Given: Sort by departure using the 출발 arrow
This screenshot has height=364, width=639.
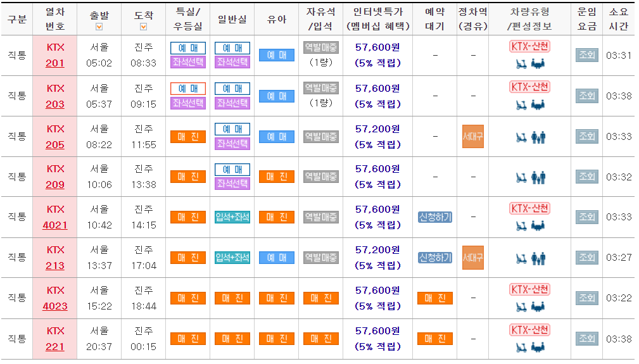Looking at the screenshot, I should pyautogui.click(x=99, y=27).
